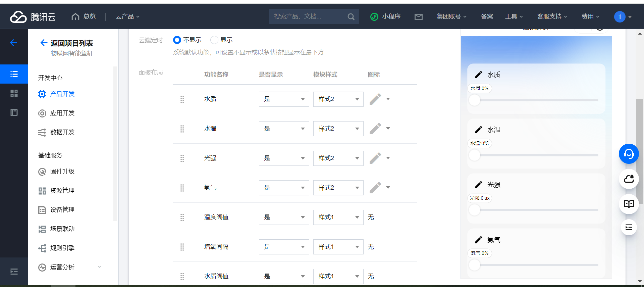The width and height of the screenshot is (644, 287).
Task: Select the 不显示 radio option
Action: click(177, 40)
